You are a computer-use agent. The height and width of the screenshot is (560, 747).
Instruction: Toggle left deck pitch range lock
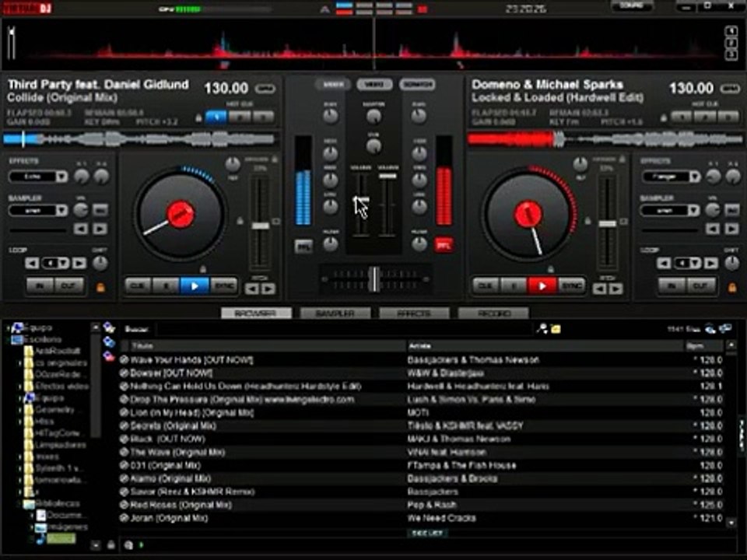275,159
